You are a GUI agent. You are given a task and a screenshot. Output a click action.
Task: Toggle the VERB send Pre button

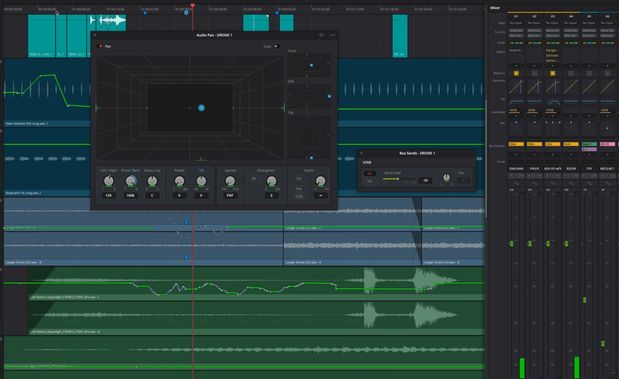tap(370, 181)
